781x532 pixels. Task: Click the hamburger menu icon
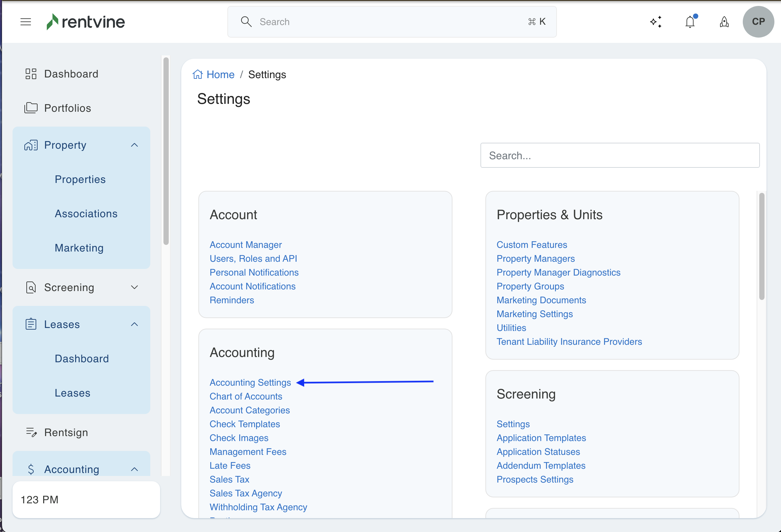coord(26,22)
